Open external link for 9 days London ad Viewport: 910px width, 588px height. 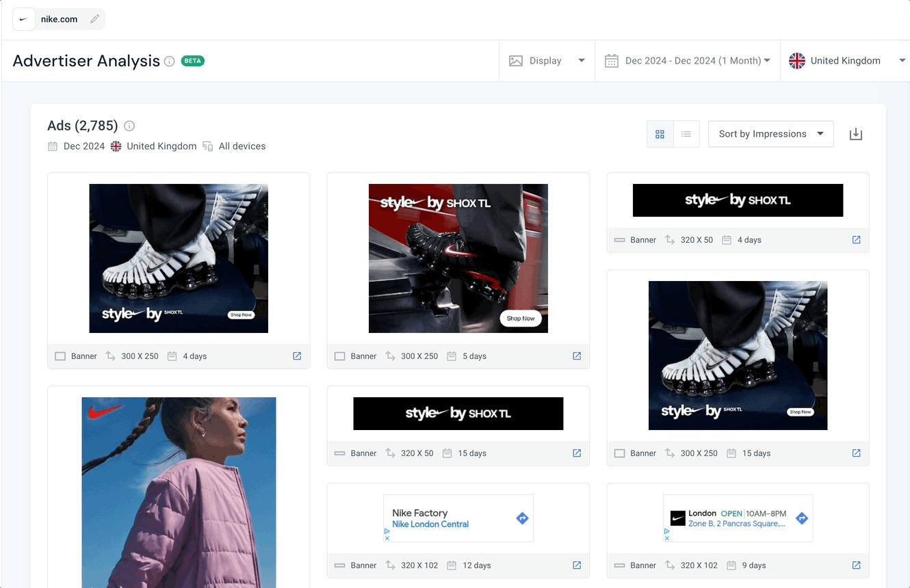pos(856,565)
